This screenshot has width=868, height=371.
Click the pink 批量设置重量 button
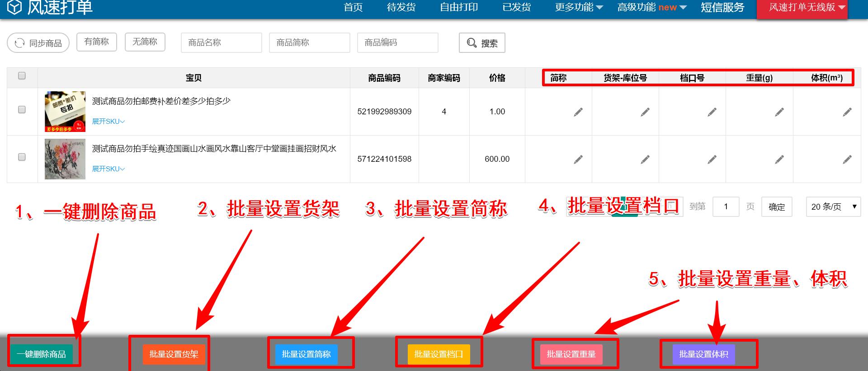(x=571, y=354)
